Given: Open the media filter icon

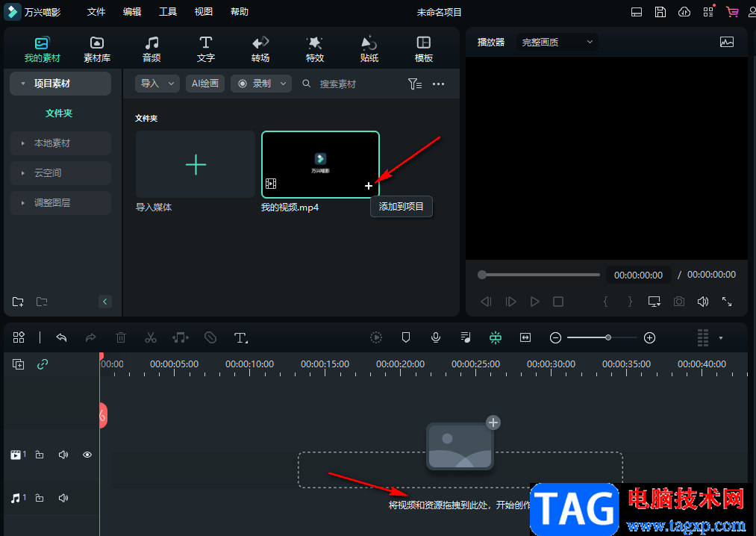Looking at the screenshot, I should (x=415, y=84).
